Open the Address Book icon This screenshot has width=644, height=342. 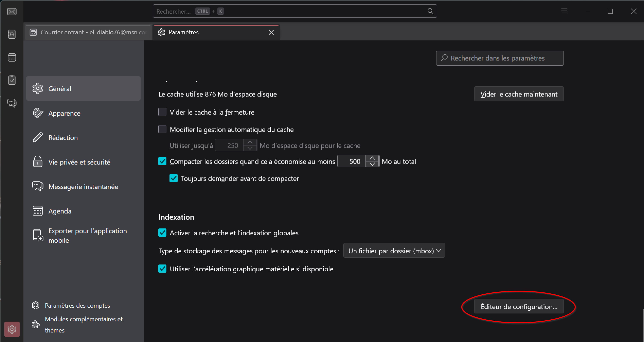coord(12,34)
